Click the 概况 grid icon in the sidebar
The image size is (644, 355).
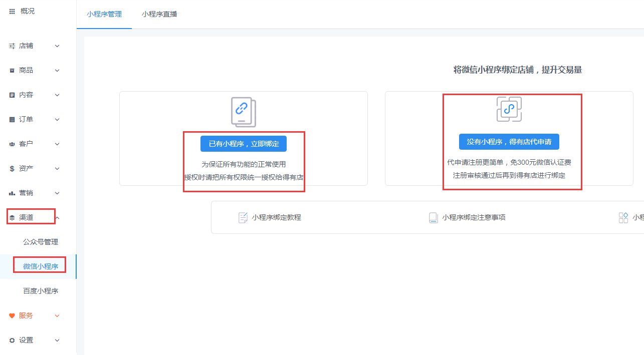(x=12, y=11)
